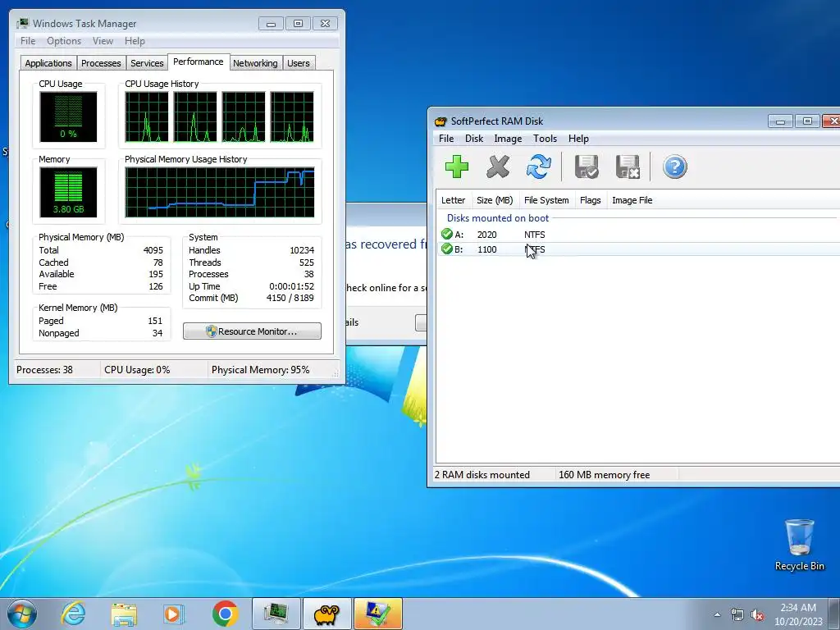Image resolution: width=840 pixels, height=630 pixels.
Task: Click 160 MB memory free status text
Action: pos(604,475)
